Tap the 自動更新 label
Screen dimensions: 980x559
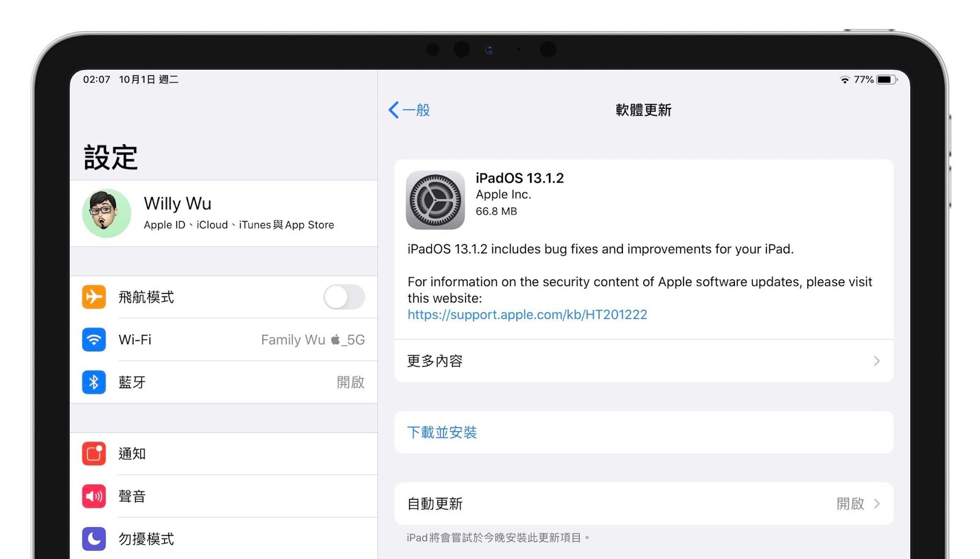coord(435,503)
